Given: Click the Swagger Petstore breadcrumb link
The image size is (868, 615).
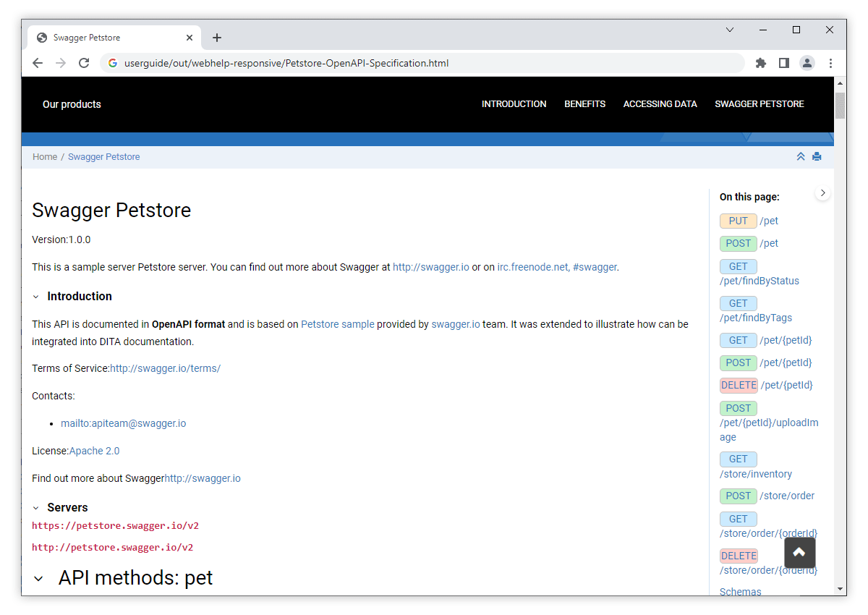Looking at the screenshot, I should (x=104, y=157).
